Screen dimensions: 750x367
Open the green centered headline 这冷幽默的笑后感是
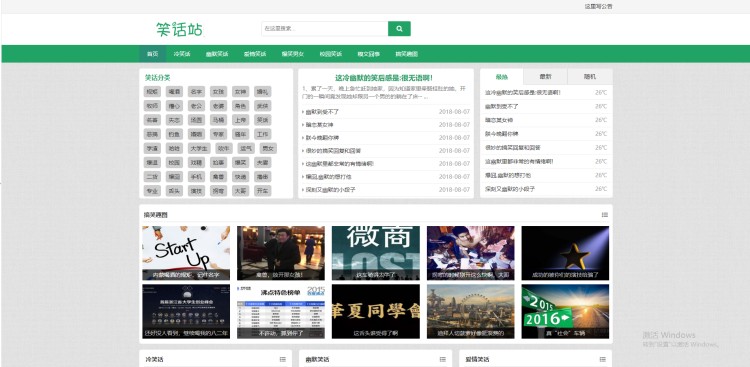point(384,78)
